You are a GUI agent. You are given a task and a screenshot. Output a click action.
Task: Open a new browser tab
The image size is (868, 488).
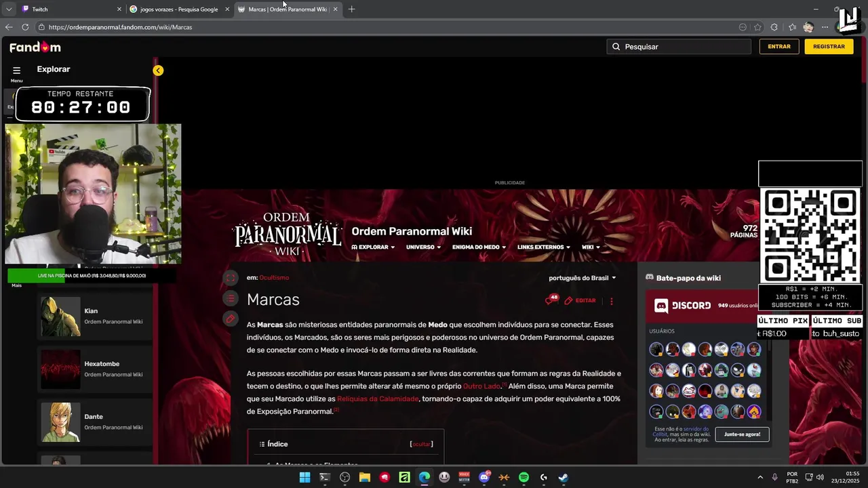pyautogui.click(x=351, y=9)
